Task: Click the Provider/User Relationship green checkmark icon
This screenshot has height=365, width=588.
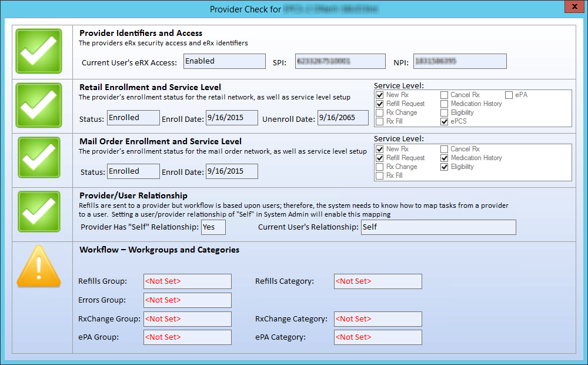Action: click(39, 211)
